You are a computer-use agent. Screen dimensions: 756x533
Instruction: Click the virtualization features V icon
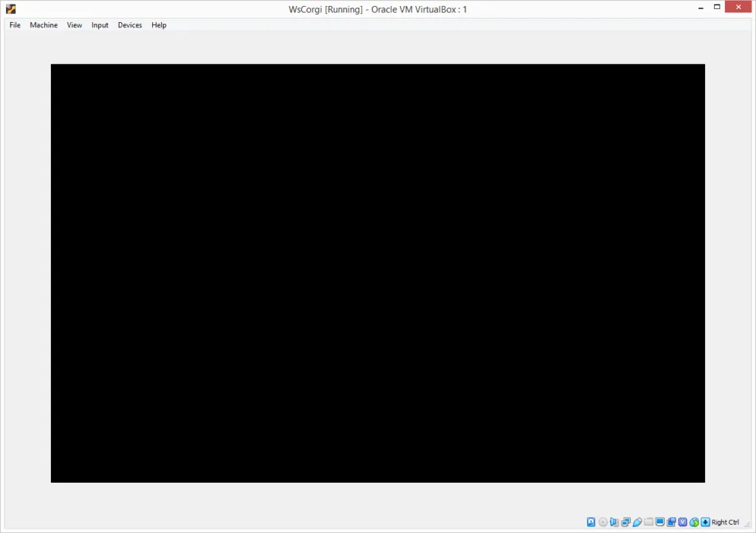point(683,522)
